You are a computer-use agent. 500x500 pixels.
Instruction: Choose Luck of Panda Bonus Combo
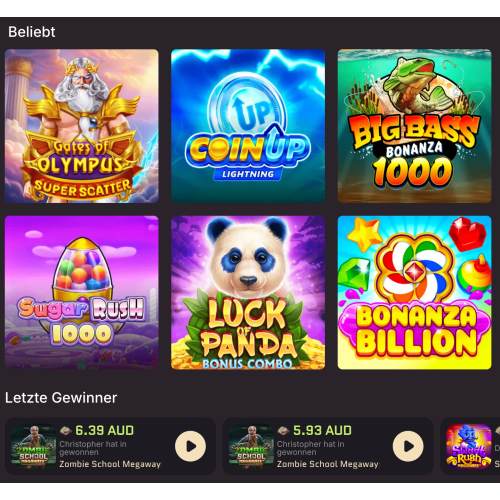coord(248,293)
